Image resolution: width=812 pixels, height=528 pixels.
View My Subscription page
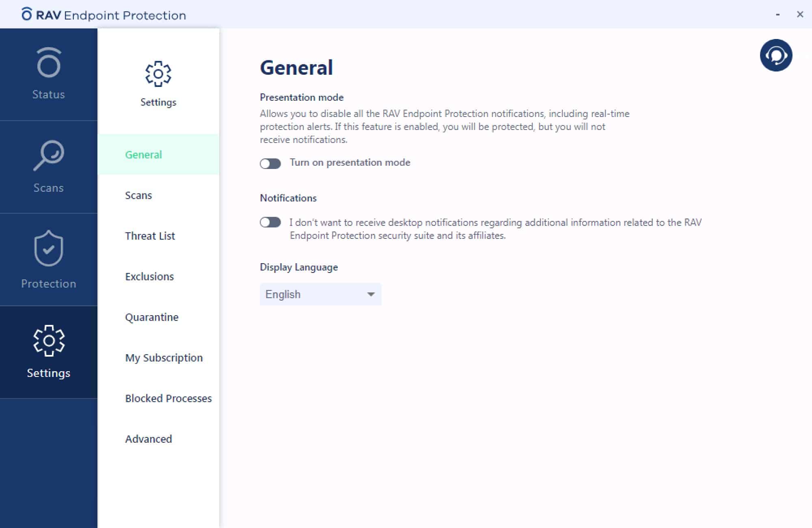[x=158, y=357]
